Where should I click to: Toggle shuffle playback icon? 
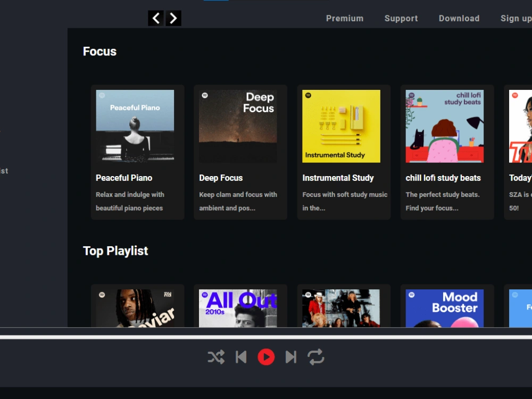pyautogui.click(x=216, y=357)
